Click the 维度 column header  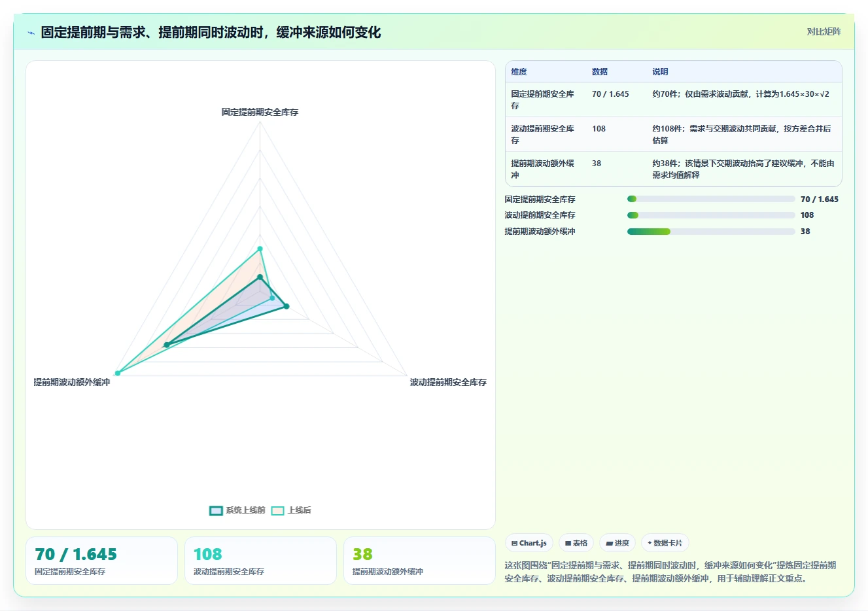519,72
